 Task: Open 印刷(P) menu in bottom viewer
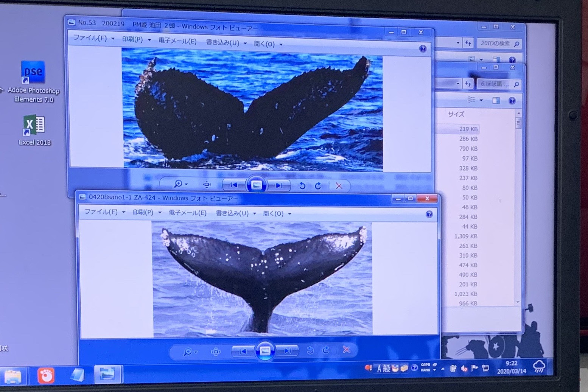(x=146, y=212)
